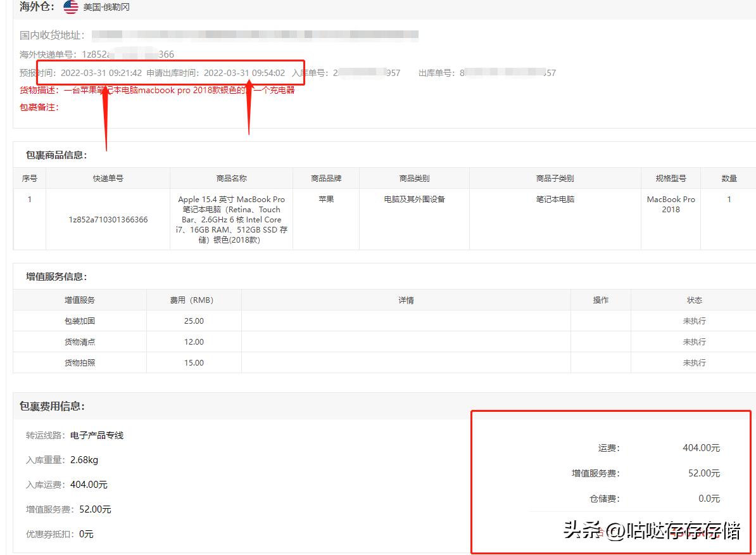Viewport: 756px width, 555px height.
Task: Expand the MacBook Pro product name cell
Action: tap(232, 219)
